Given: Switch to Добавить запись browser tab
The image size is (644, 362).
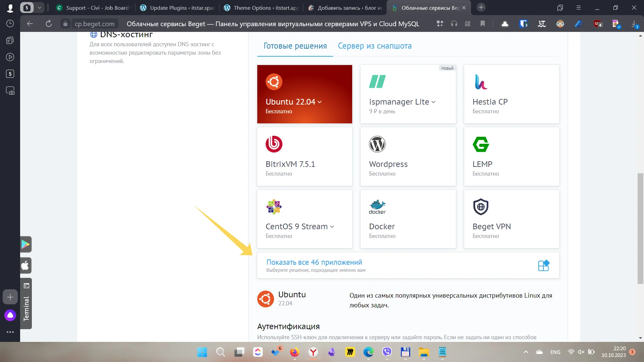Looking at the screenshot, I should 345,7.
